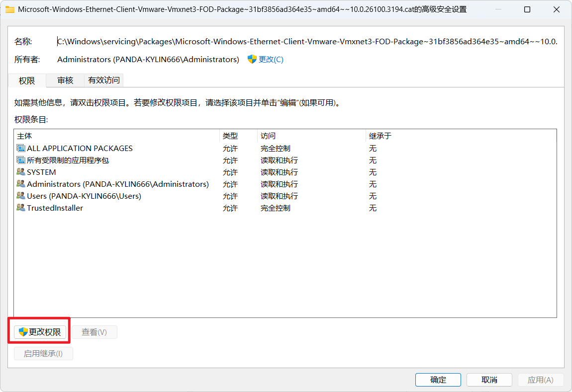572x392 pixels.
Task: Select the TrustedInstaller entry
Action: pyautogui.click(x=286, y=208)
